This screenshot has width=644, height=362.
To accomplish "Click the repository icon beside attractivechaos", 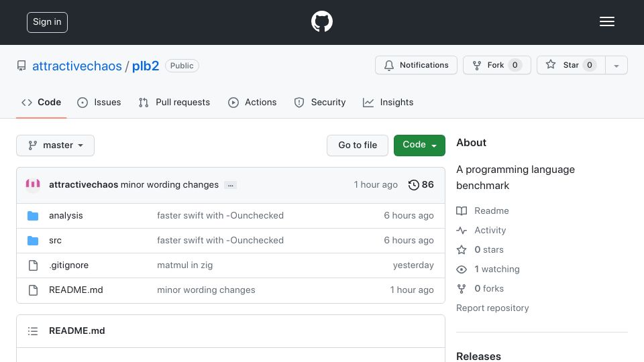I will [x=21, y=66].
